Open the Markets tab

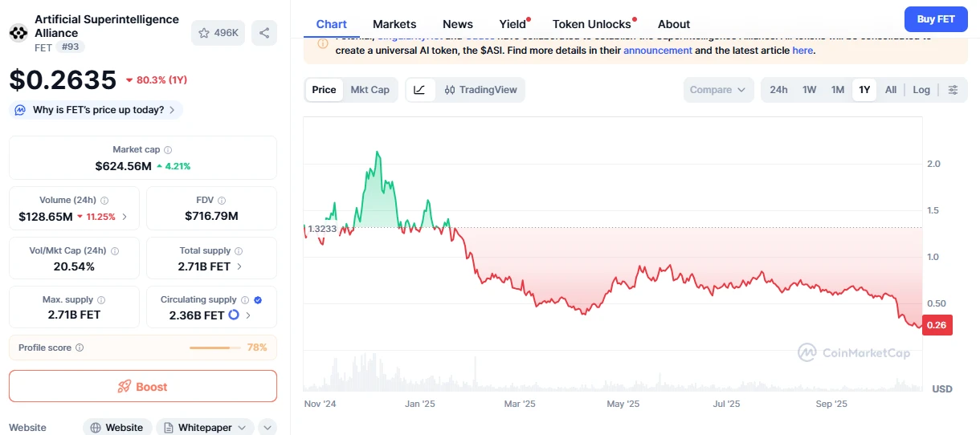click(x=394, y=24)
